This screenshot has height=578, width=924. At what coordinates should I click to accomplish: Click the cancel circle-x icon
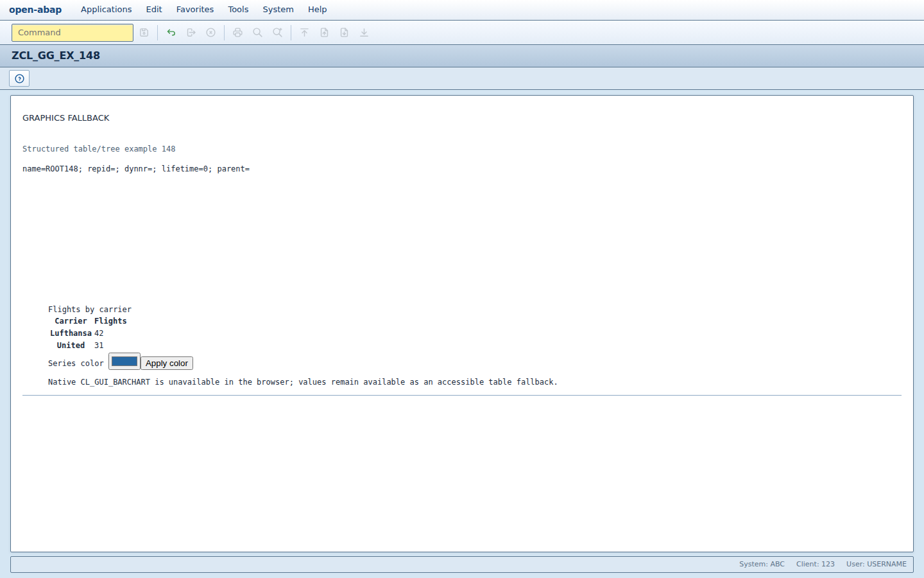click(x=211, y=33)
